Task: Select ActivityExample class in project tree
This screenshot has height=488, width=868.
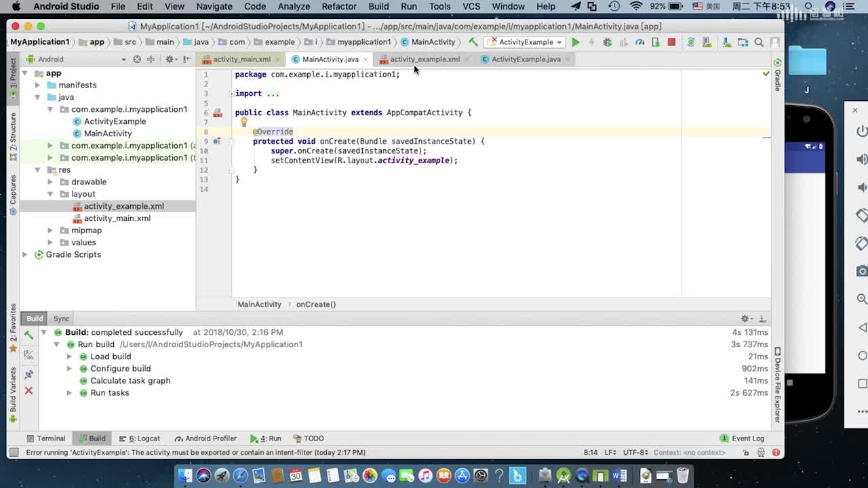Action: coord(115,121)
